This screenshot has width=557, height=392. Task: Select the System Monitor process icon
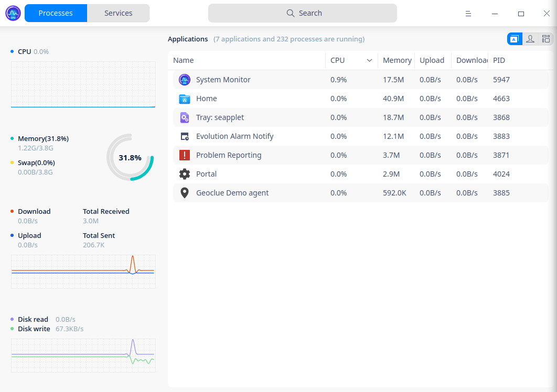click(185, 80)
